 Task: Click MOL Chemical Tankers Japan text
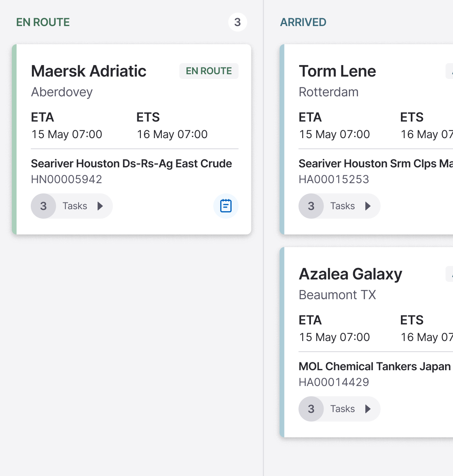coord(374,367)
